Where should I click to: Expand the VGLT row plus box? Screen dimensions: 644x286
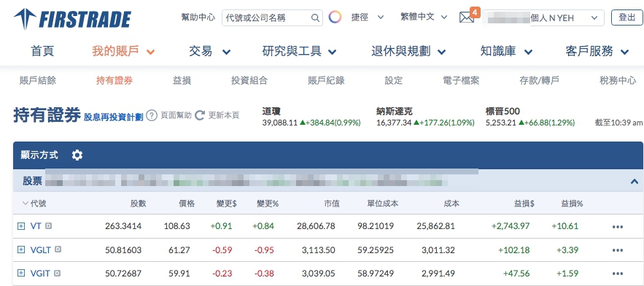coord(21,250)
